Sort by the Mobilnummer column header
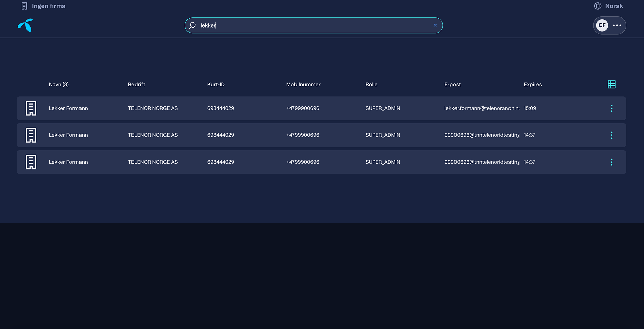 303,84
